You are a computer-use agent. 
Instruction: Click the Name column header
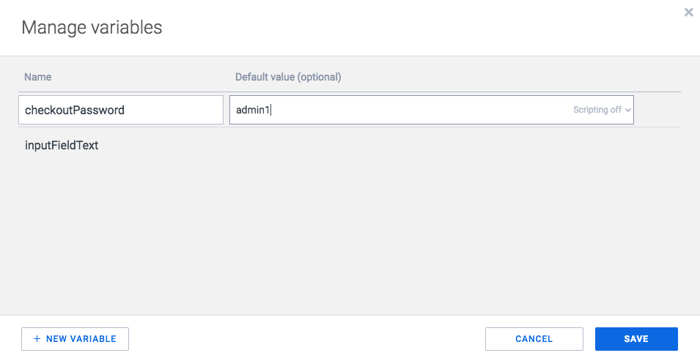pyautogui.click(x=38, y=77)
